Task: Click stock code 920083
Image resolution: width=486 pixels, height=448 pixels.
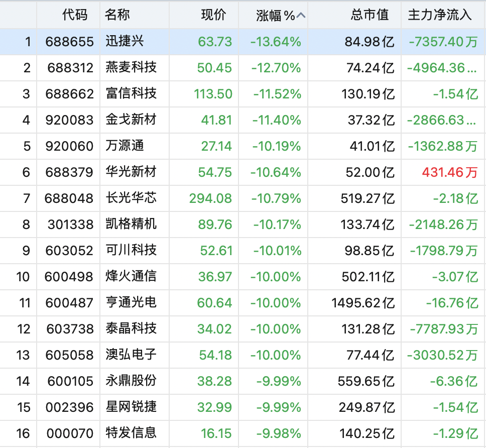Action: [x=69, y=121]
